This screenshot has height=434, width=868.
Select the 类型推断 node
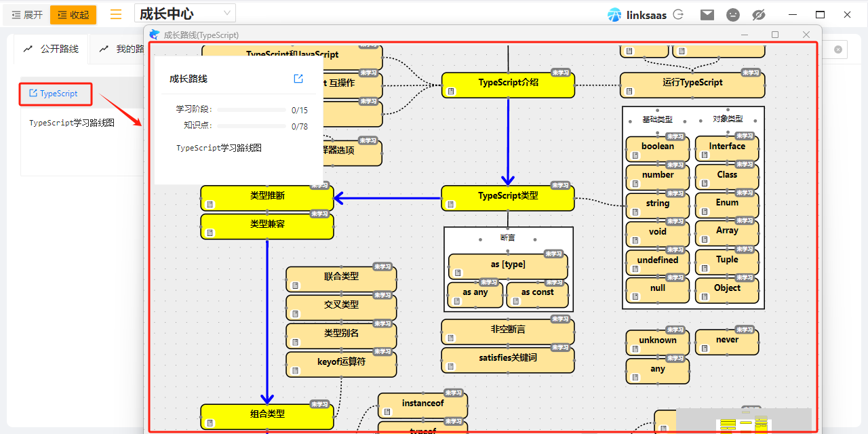click(x=267, y=198)
